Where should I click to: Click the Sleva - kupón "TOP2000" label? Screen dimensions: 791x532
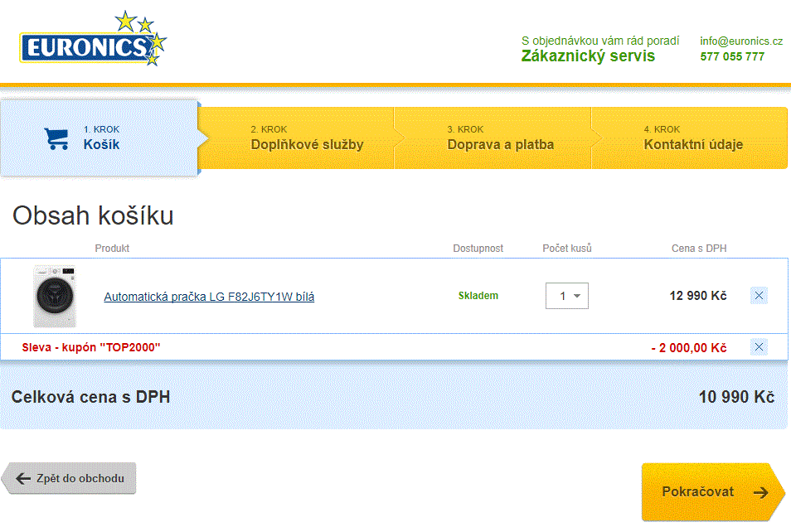(x=91, y=347)
